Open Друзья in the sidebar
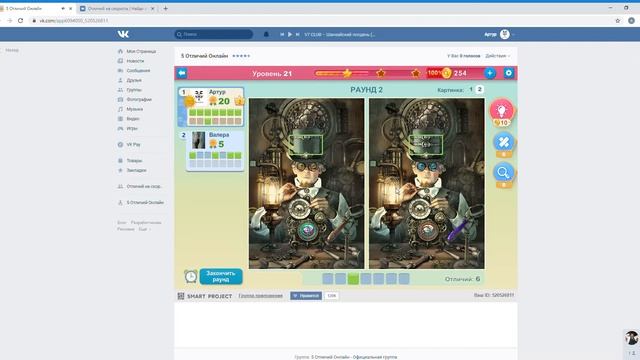This screenshot has width=640, height=360. coord(134,80)
